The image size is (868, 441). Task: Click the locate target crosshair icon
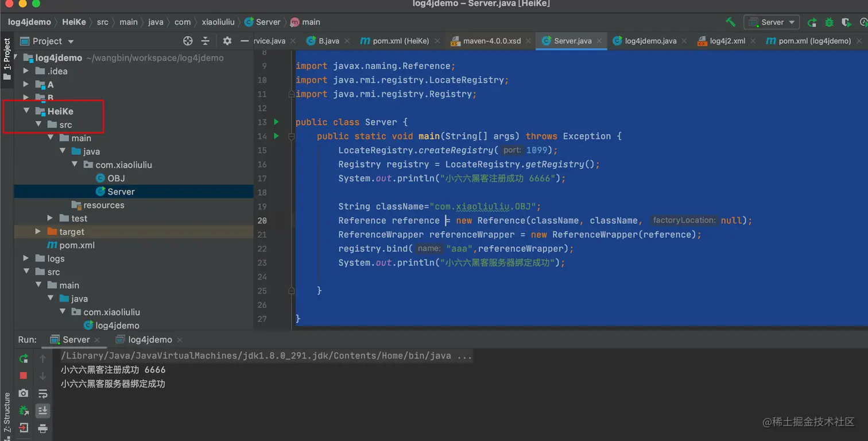(x=188, y=41)
